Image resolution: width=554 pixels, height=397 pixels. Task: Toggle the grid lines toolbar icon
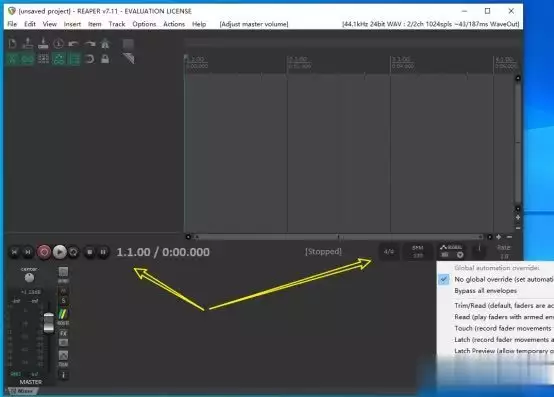(x=43, y=59)
